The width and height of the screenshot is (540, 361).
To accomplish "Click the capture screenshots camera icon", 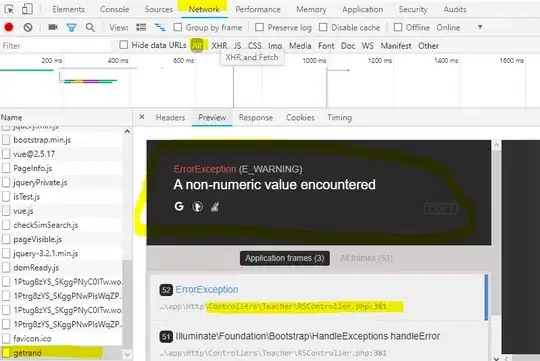I will 53,27.
